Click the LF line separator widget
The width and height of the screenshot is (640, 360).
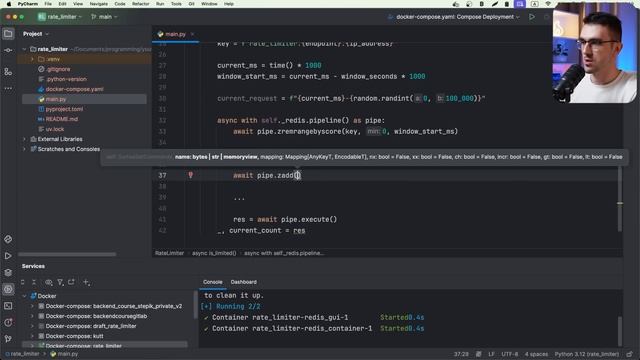[x=491, y=354]
